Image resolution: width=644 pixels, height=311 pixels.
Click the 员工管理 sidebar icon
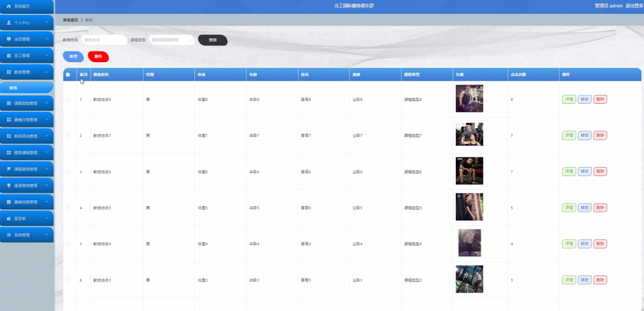point(9,55)
